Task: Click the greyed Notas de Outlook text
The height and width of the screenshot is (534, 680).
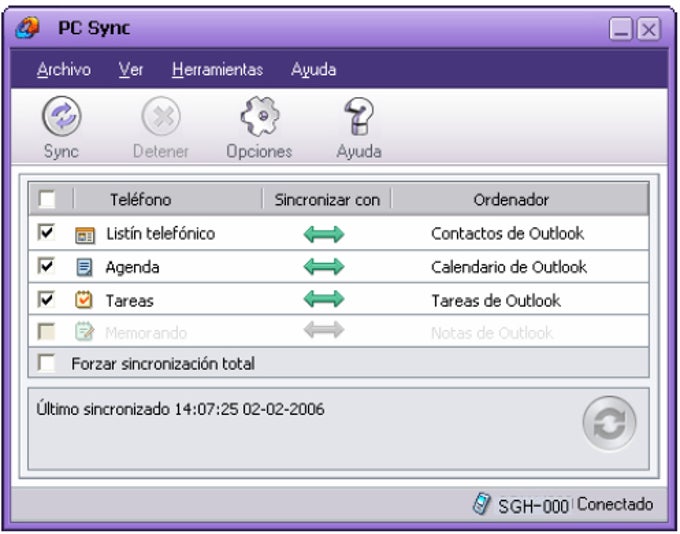Action: tap(492, 333)
